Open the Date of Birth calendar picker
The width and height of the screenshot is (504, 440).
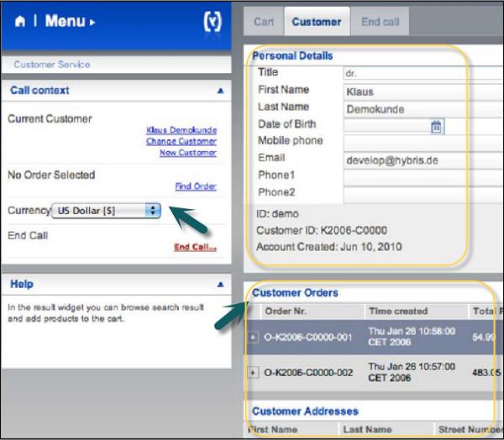(436, 126)
